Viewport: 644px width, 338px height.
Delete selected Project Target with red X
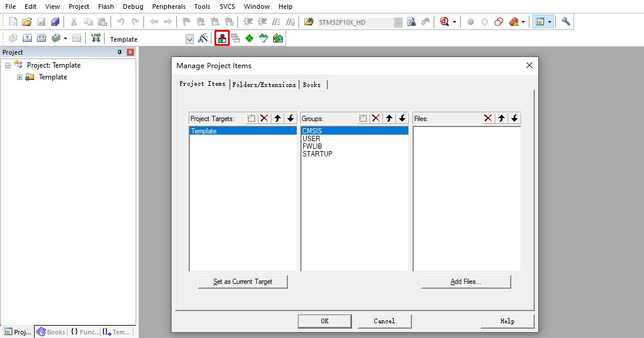pyautogui.click(x=264, y=118)
